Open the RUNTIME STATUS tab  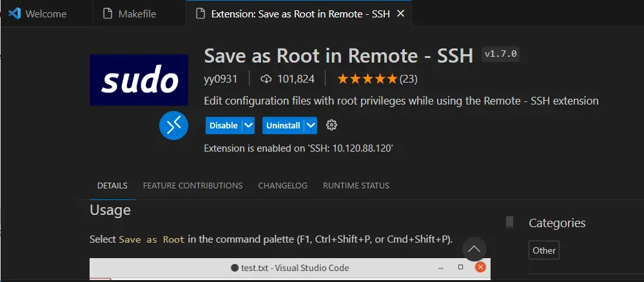pos(356,185)
